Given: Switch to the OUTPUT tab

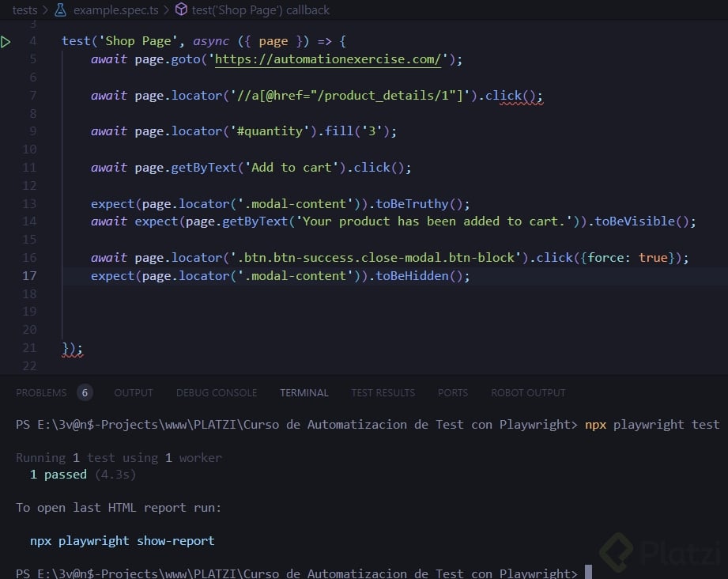Looking at the screenshot, I should tap(134, 393).
